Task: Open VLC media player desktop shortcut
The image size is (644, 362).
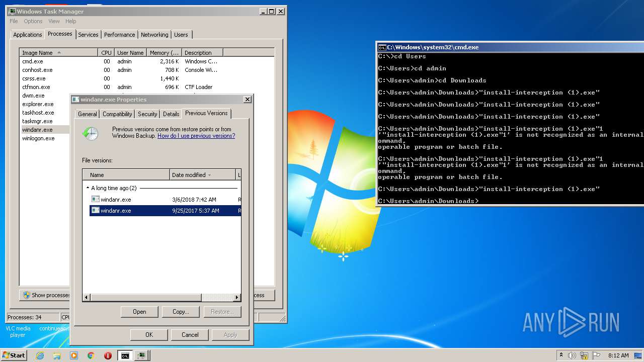Action: pyautogui.click(x=18, y=331)
